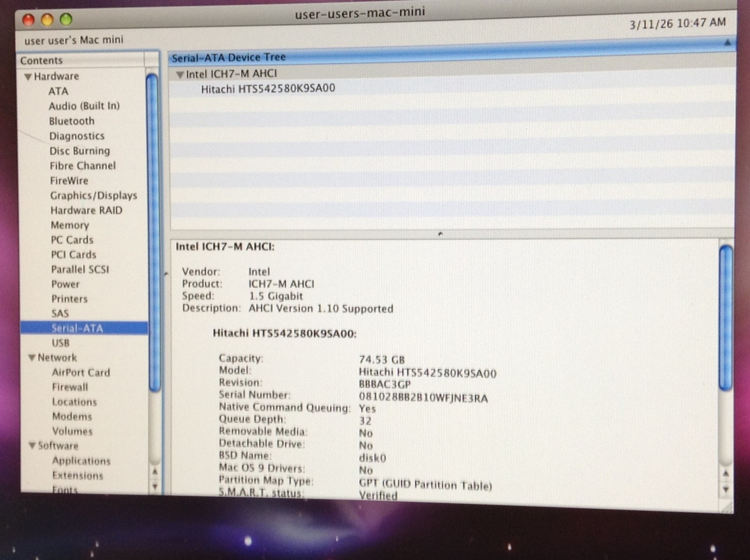Click the Product value "ICH7-M AHCI"
Image resolution: width=750 pixels, height=560 pixels.
(x=282, y=284)
